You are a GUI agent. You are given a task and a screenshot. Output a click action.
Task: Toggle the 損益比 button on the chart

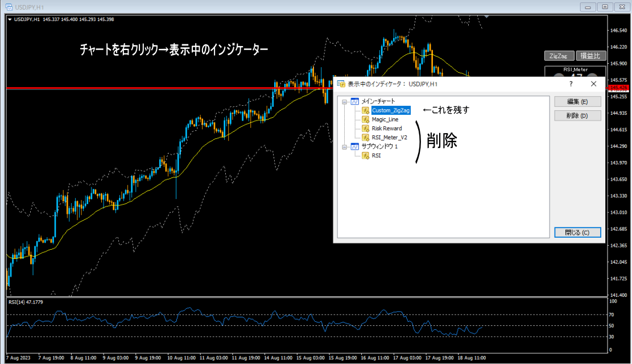point(591,56)
